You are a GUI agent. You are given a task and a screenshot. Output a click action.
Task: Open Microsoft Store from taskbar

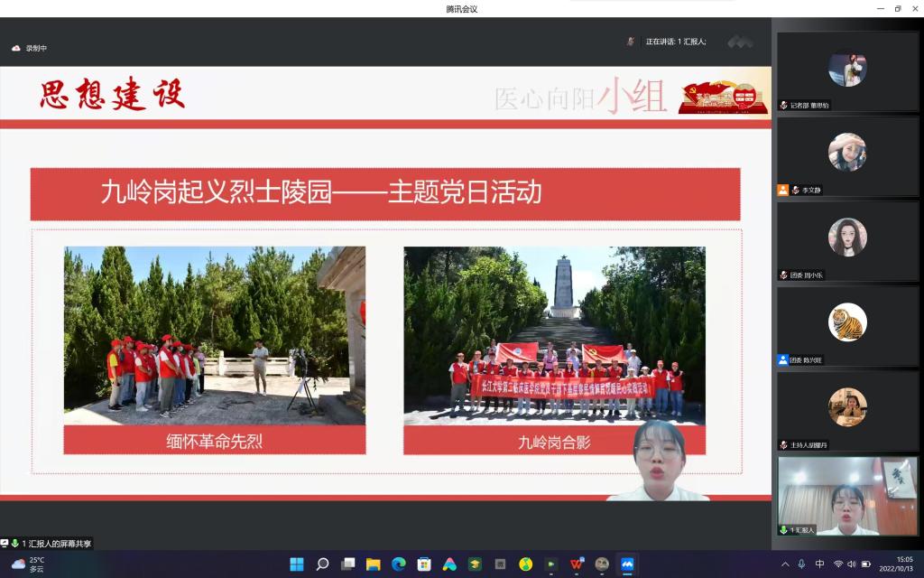(x=424, y=564)
